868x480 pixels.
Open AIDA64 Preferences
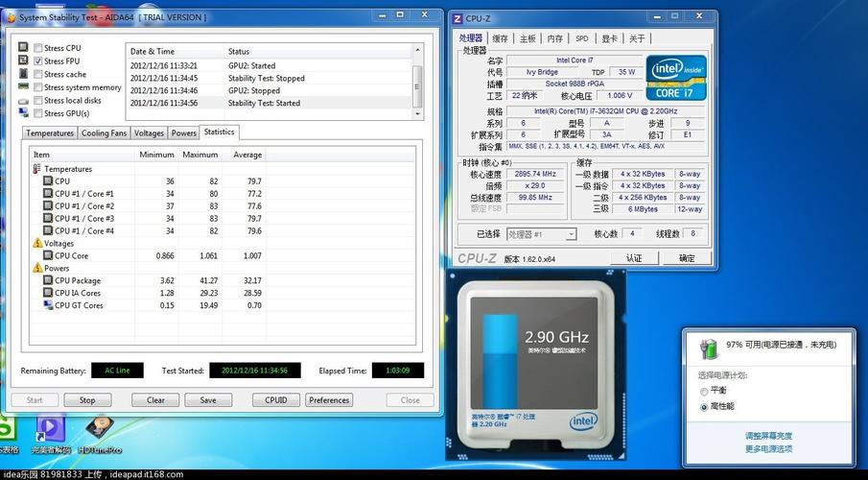point(329,400)
